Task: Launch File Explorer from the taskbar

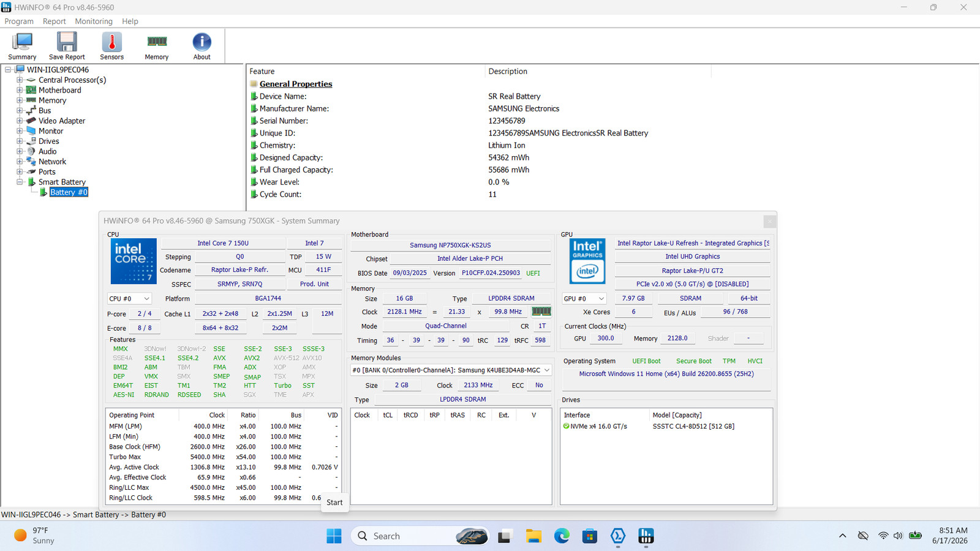Action: (533, 536)
